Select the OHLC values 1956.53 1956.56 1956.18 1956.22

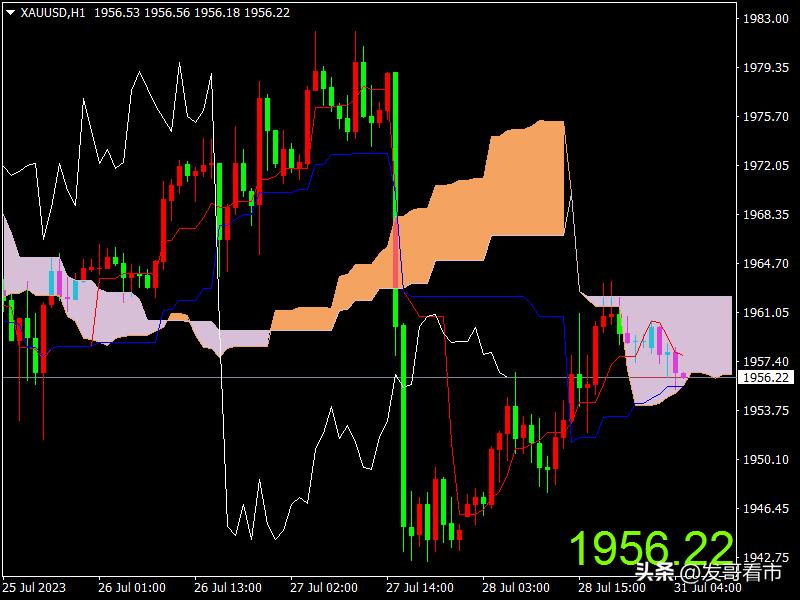pyautogui.click(x=192, y=13)
